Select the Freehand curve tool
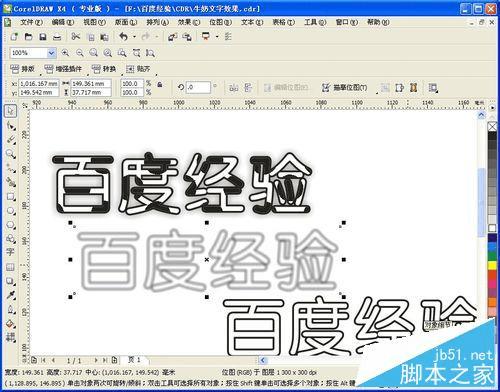The image size is (500, 392). [11, 168]
